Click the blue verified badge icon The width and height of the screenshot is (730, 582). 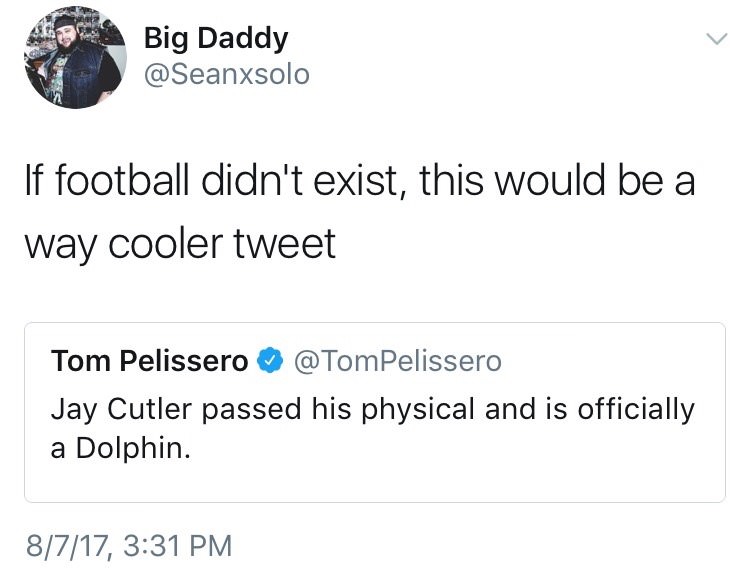pos(268,361)
